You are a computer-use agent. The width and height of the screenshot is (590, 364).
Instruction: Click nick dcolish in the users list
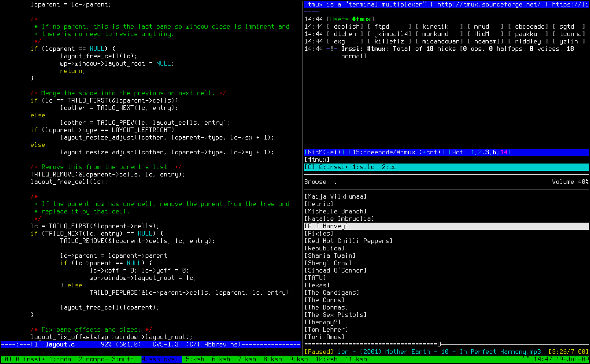345,27
